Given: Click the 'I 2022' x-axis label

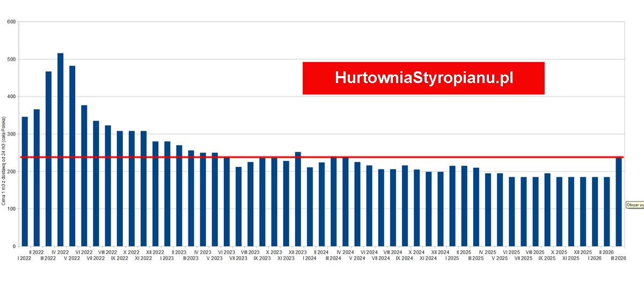Looking at the screenshot, I should click(x=24, y=258).
